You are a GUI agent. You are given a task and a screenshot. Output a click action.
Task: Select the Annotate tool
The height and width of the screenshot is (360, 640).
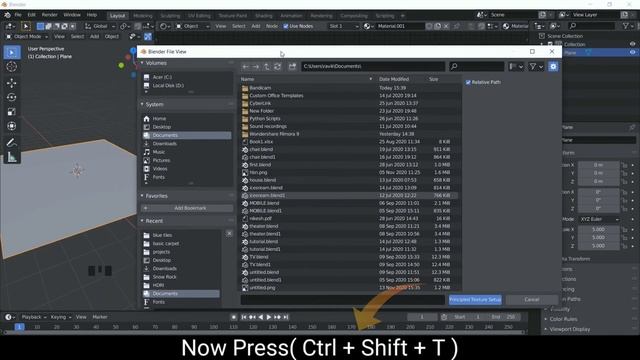point(12,142)
